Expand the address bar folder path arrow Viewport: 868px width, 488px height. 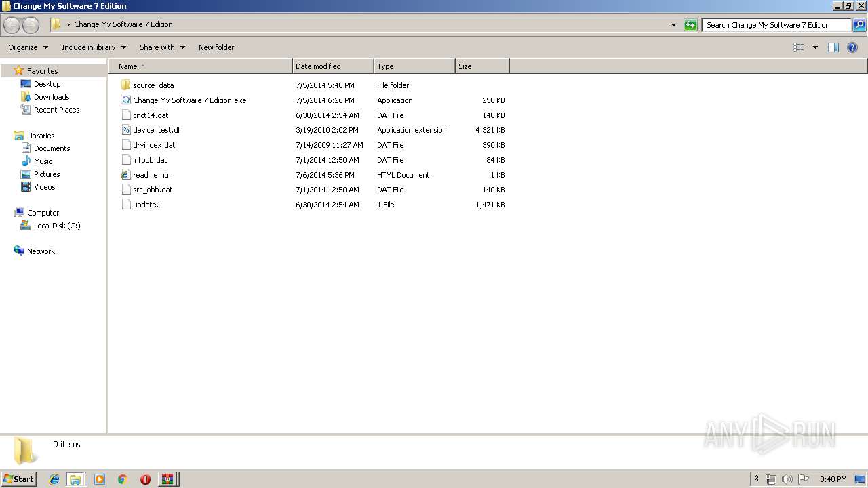pyautogui.click(x=68, y=25)
